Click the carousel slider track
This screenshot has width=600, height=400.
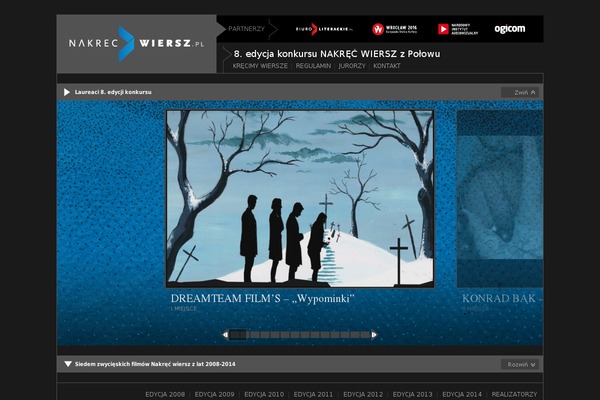click(300, 335)
